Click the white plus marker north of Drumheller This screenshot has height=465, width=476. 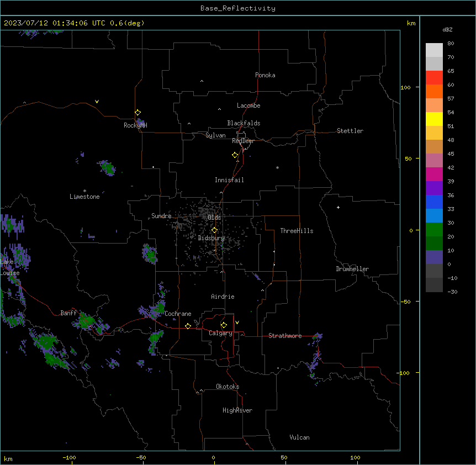tap(338, 207)
